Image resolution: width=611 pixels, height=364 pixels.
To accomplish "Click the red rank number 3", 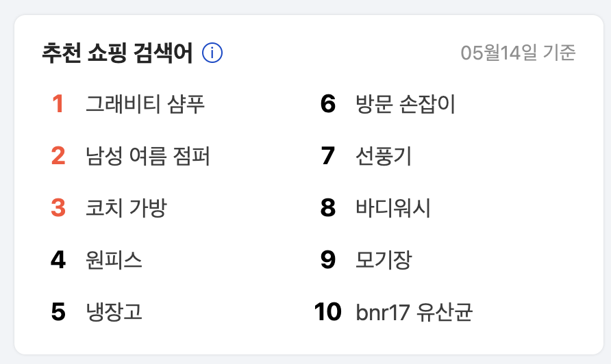I will [x=58, y=208].
